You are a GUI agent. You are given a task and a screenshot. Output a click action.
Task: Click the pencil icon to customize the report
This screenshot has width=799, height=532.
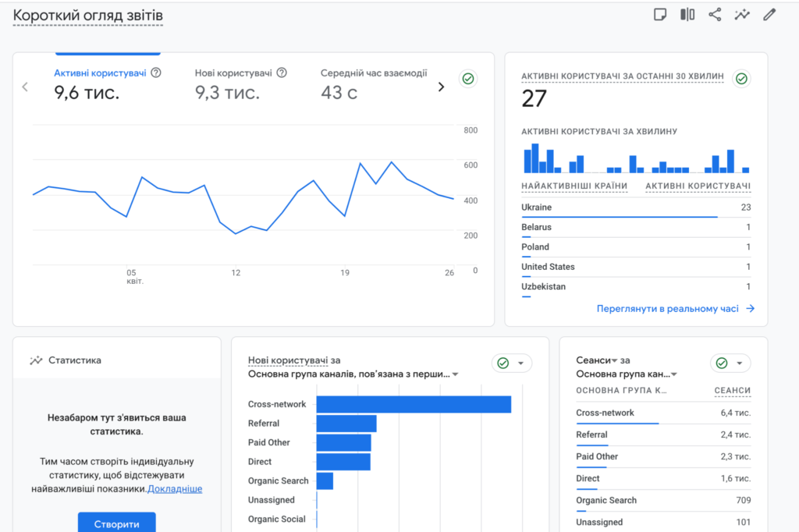(771, 14)
